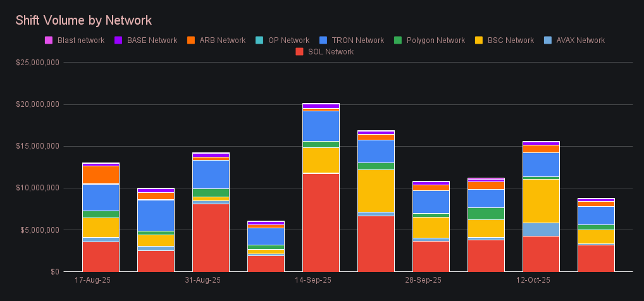Screen dimensions: 644x301
Task: Click the SOL Network red legend swatch
Action: point(299,52)
